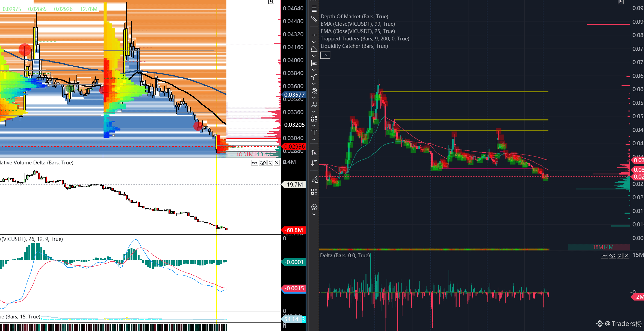Expand horizontal line tool options chevron
The width and height of the screenshot is (644, 331).
click(x=314, y=42)
